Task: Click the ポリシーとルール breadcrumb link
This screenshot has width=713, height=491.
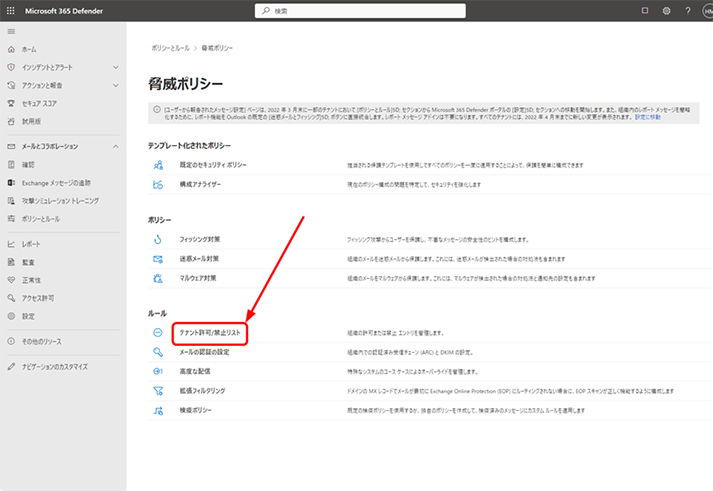Action: point(171,48)
